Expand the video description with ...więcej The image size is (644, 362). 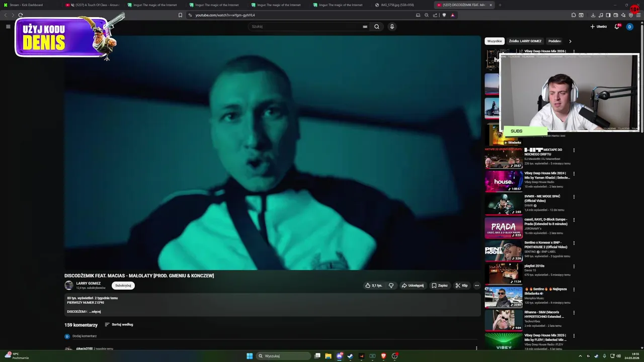click(95, 312)
